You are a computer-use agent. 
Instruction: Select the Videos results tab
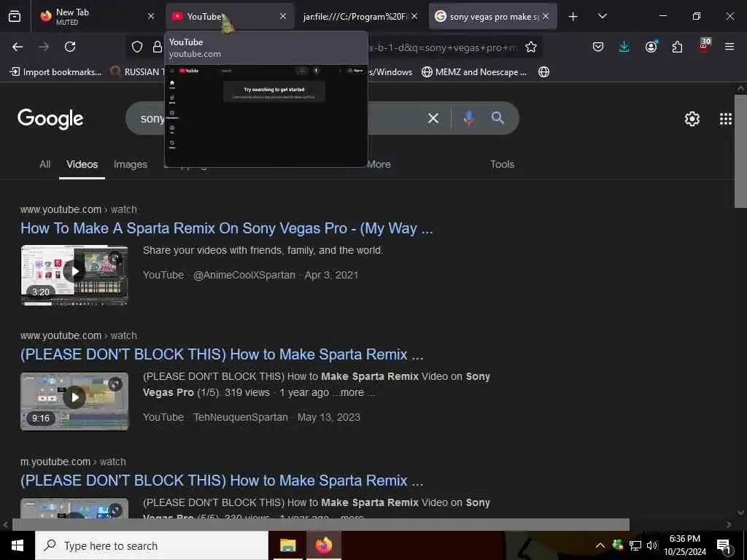pyautogui.click(x=82, y=164)
